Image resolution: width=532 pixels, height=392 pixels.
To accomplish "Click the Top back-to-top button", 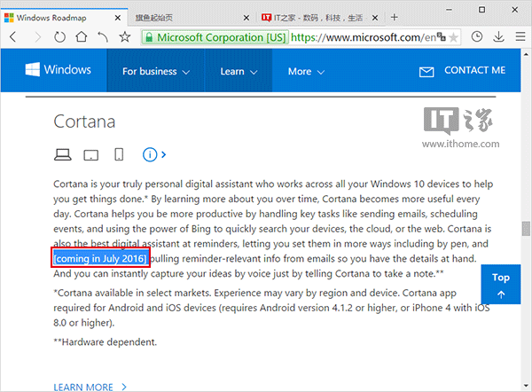I will 500,285.
